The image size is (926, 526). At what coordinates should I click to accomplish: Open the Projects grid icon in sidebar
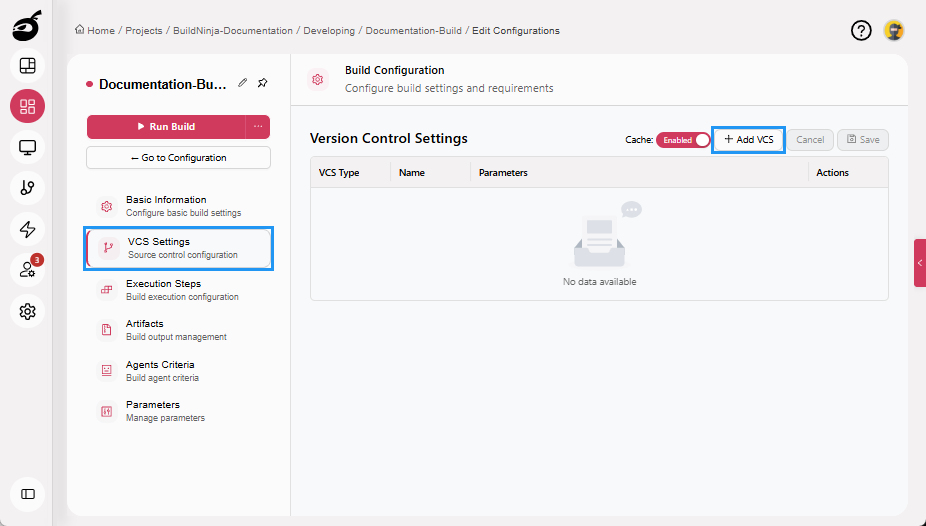[27, 106]
